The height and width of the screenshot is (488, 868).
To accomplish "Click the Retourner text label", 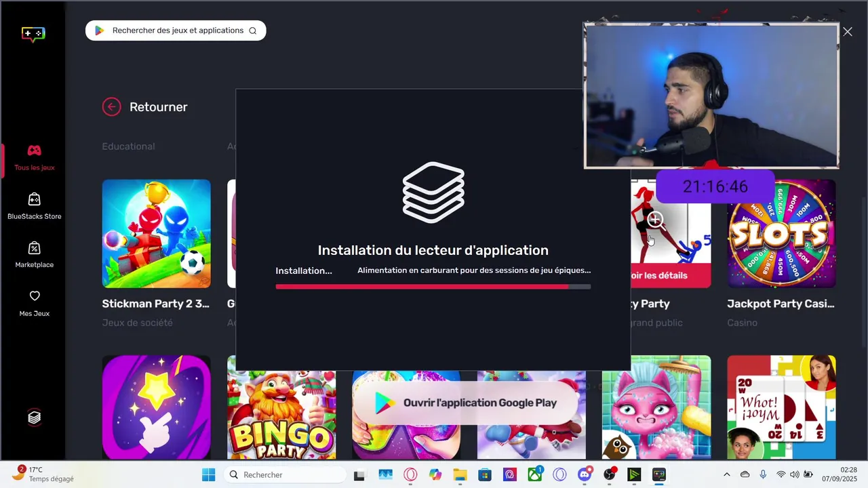I will pyautogui.click(x=158, y=107).
